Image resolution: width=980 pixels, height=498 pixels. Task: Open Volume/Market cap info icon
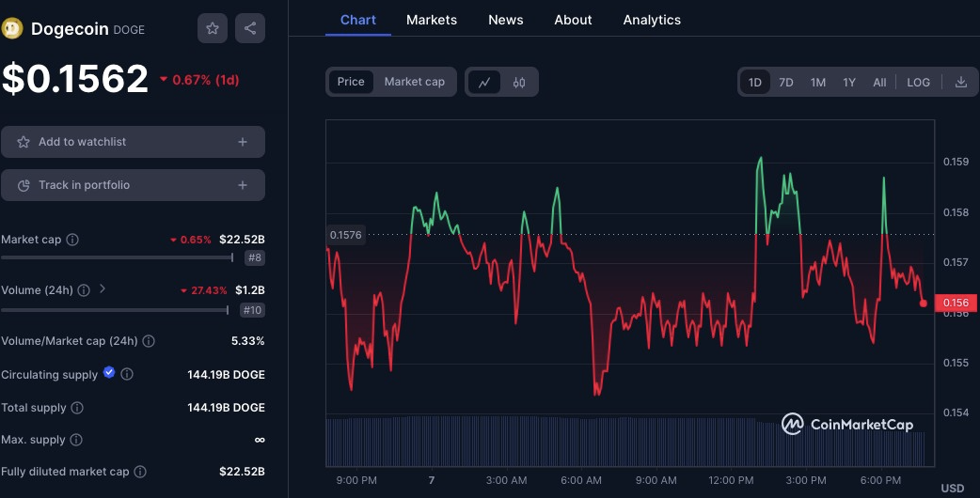click(149, 341)
